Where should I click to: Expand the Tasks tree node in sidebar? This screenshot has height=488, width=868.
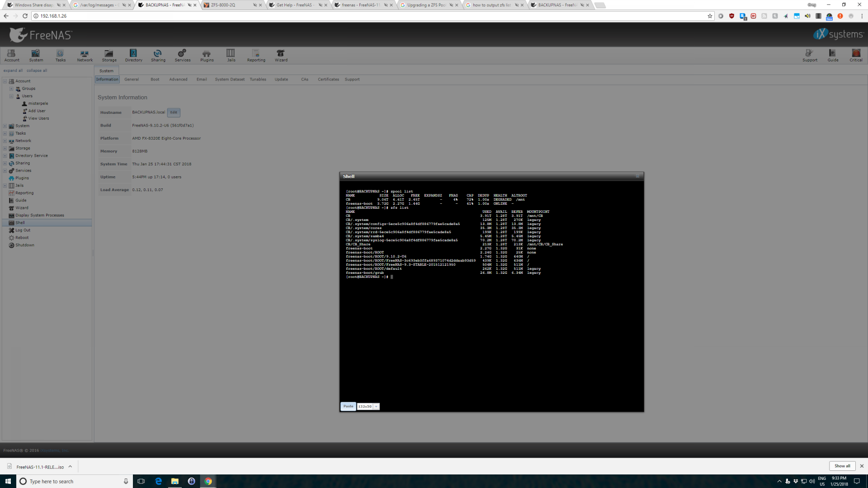click(x=5, y=133)
